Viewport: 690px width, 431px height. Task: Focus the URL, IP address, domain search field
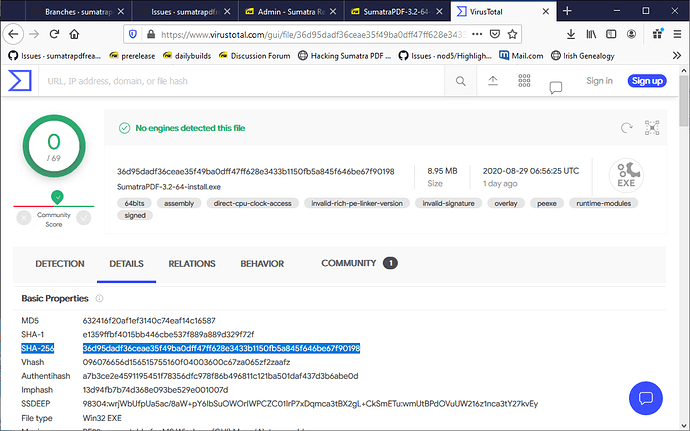click(x=242, y=81)
